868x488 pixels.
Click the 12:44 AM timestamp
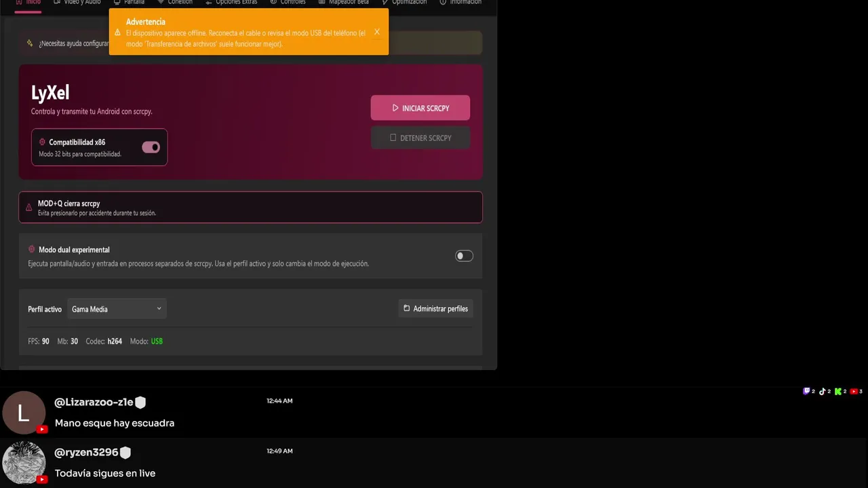[x=279, y=401]
